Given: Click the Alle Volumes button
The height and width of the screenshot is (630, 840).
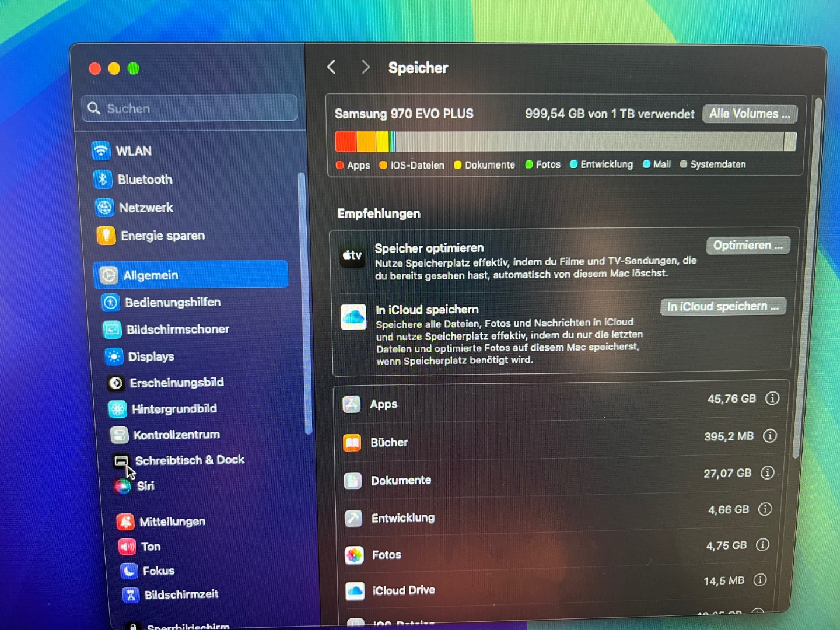Looking at the screenshot, I should point(750,114).
